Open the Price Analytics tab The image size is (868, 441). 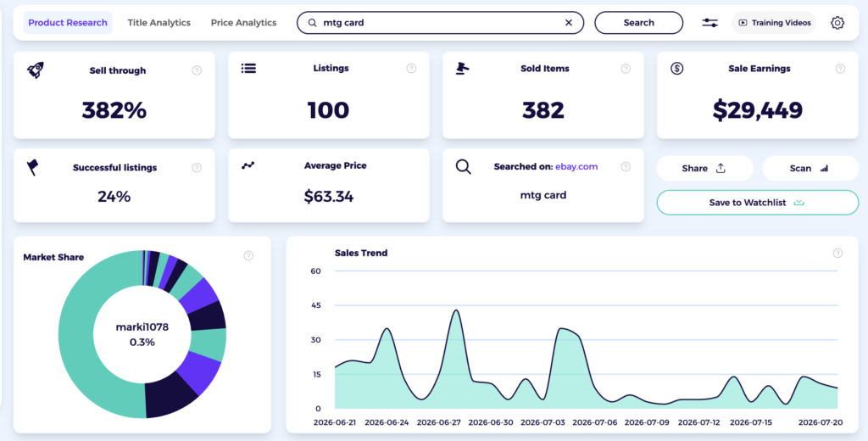click(x=243, y=23)
